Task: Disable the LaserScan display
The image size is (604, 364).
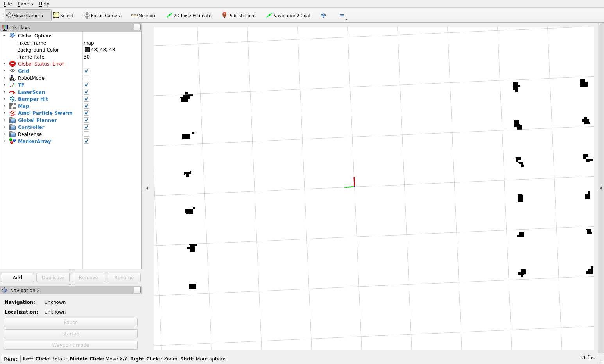Action: [x=86, y=92]
